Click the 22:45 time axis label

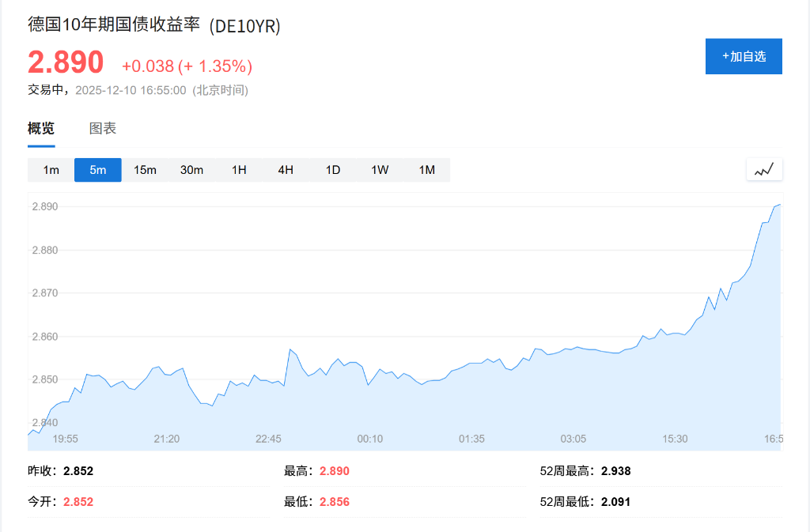[268, 439]
